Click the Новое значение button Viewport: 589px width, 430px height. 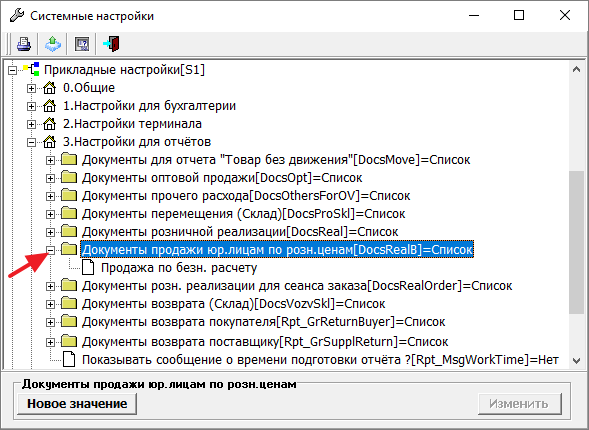pyautogui.click(x=77, y=404)
